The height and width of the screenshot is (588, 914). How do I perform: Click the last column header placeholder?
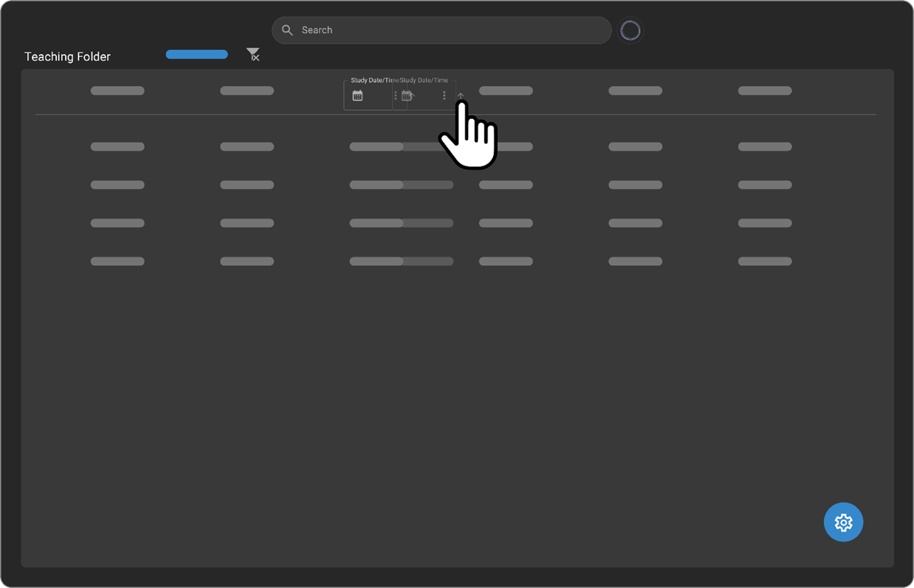[764, 91]
